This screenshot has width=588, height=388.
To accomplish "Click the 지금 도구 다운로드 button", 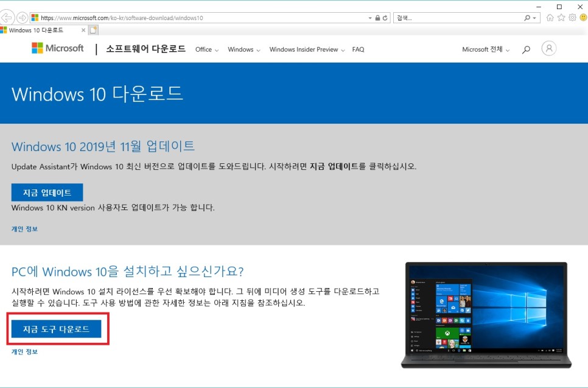I will tap(56, 329).
